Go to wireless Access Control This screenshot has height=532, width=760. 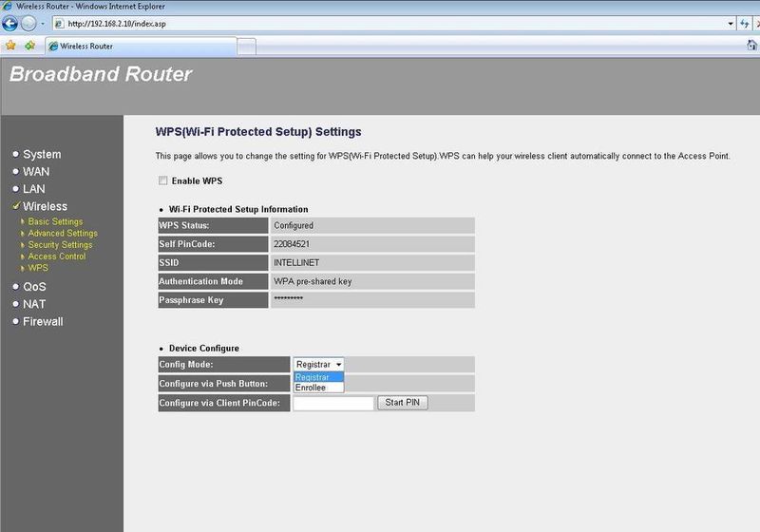tap(57, 256)
